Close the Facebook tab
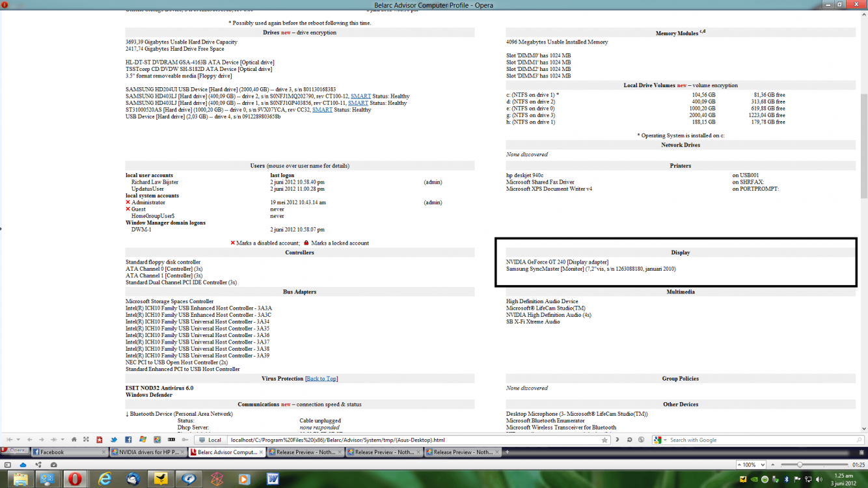Viewport: 868px width, 488px height. 103,452
